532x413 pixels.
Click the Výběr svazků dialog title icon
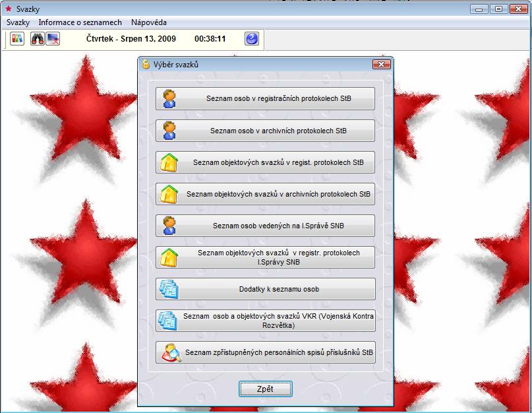146,65
